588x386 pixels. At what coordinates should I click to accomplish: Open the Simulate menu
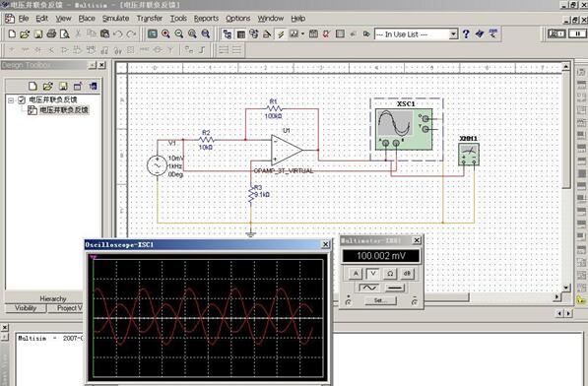tap(115, 19)
